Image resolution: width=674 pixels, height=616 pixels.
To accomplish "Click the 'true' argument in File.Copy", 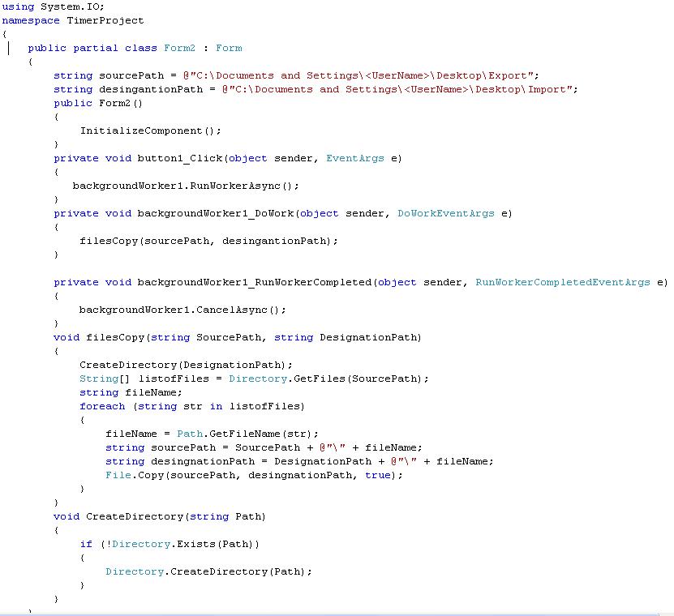I will [x=378, y=475].
